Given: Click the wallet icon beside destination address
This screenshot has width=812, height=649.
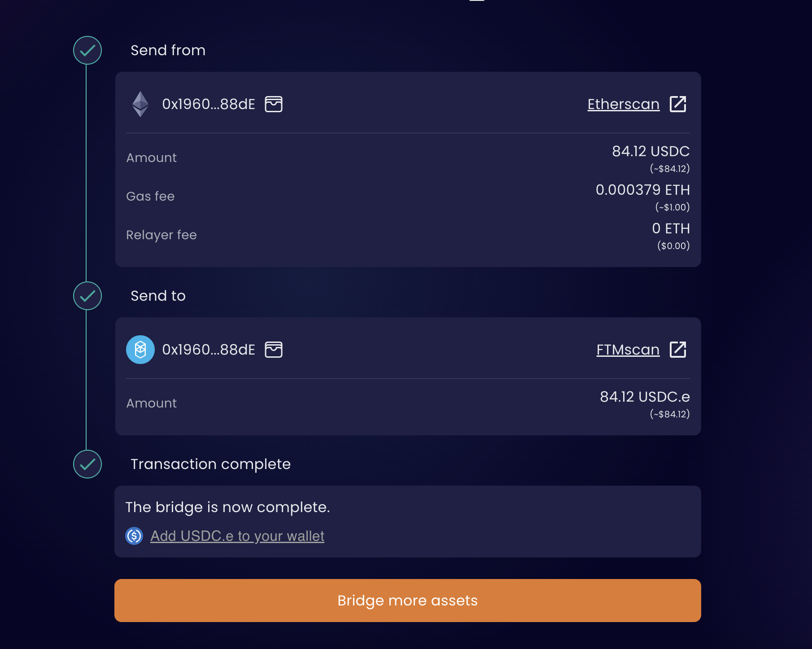Looking at the screenshot, I should (x=274, y=350).
